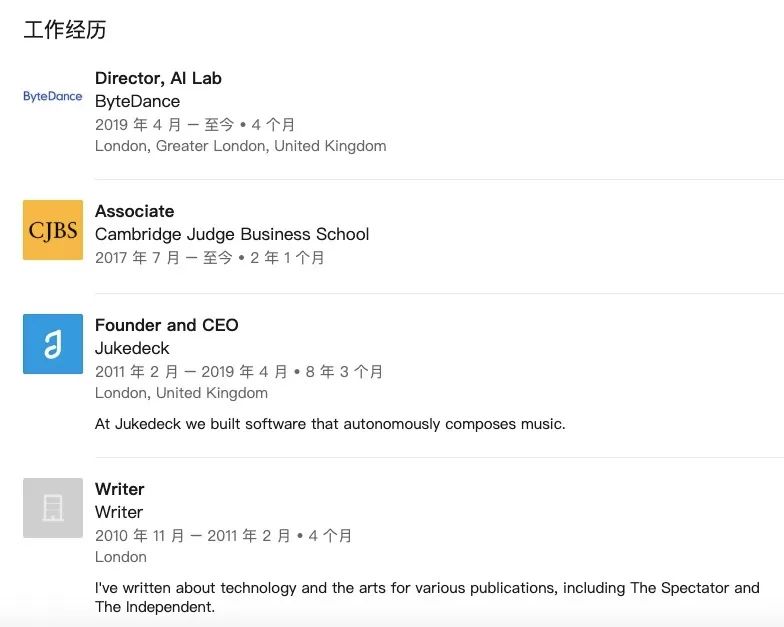Click the Jukedeck tenure 8 年 3 个月 text
Image resolution: width=784 pixels, height=627 pixels.
[x=345, y=372]
